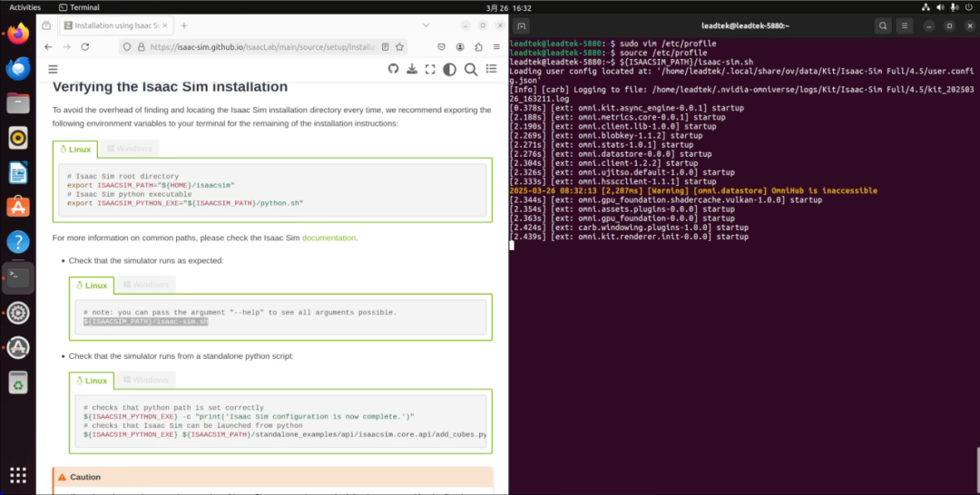980x495 pixels.
Task: Click the export ISAACSIM_PYTHON_EXE code line
Action: [185, 203]
